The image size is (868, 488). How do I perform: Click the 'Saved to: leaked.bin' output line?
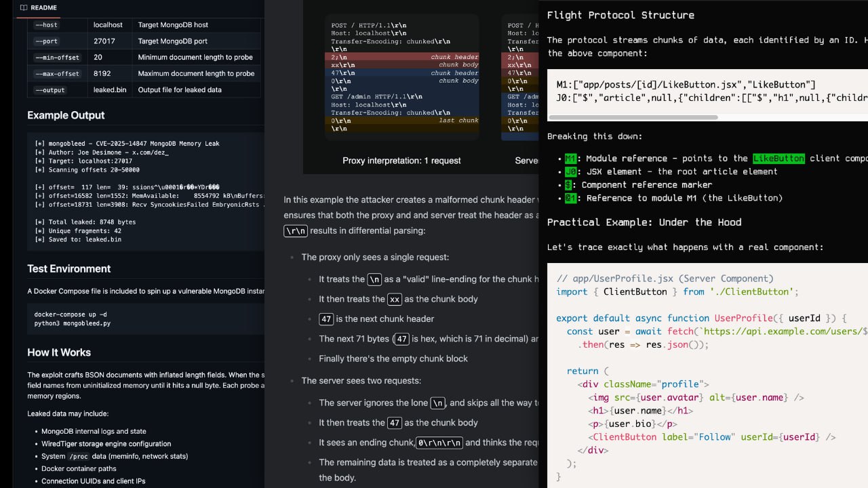[78, 239]
